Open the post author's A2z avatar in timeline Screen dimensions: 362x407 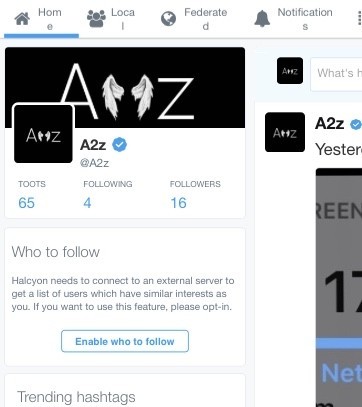(285, 132)
